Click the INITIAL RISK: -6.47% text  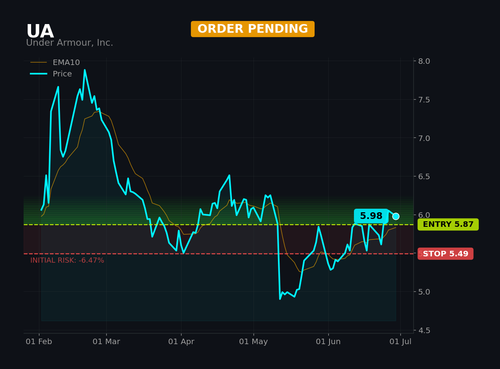pyautogui.click(x=67, y=260)
